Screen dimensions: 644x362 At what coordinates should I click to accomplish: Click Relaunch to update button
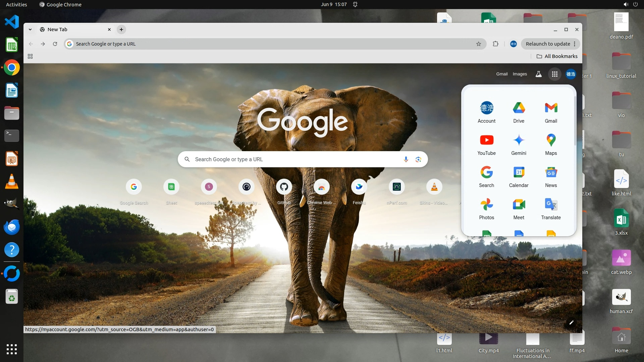pyautogui.click(x=547, y=44)
